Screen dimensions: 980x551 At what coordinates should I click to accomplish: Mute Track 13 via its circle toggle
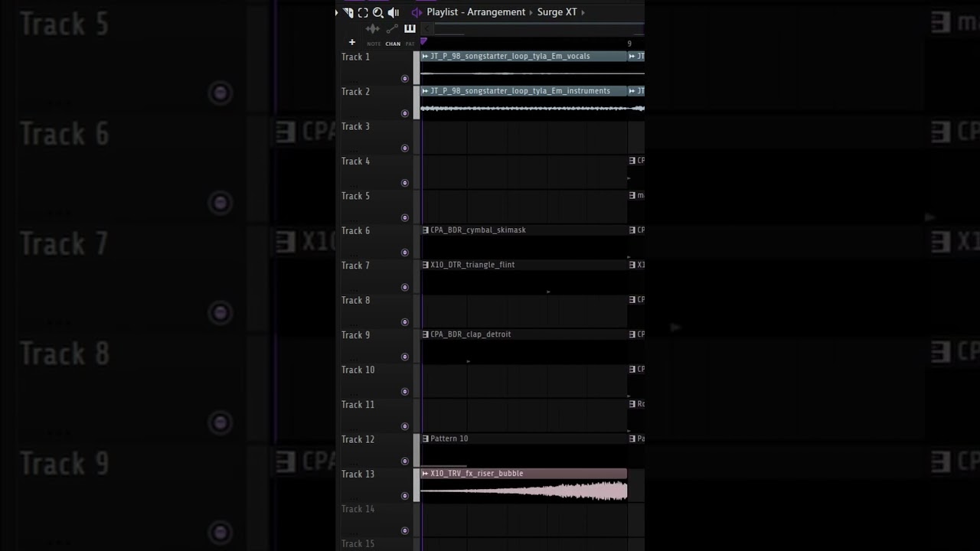(405, 496)
